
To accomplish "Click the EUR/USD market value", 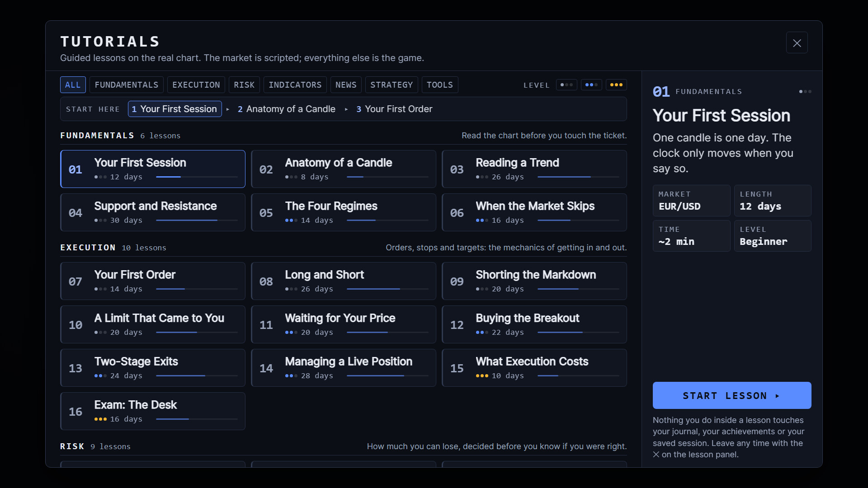I will (x=679, y=206).
